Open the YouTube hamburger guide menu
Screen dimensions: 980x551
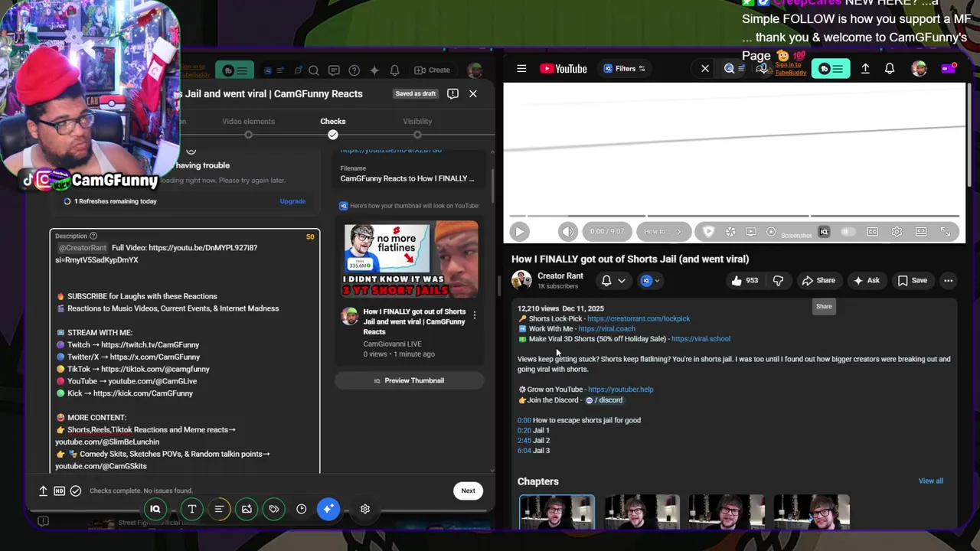[521, 69]
